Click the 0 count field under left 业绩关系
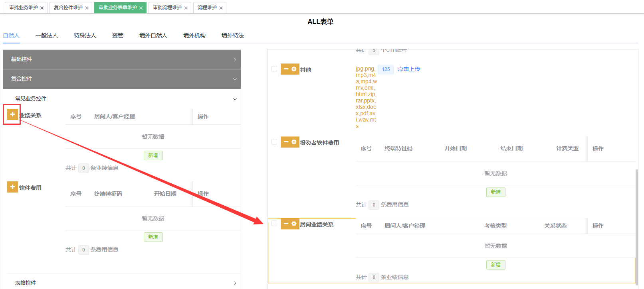Screen dimensions: 644x289 pyautogui.click(x=83, y=168)
